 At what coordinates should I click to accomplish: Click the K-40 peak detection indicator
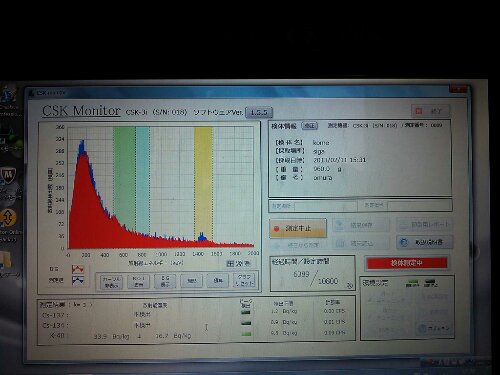pos(246,333)
